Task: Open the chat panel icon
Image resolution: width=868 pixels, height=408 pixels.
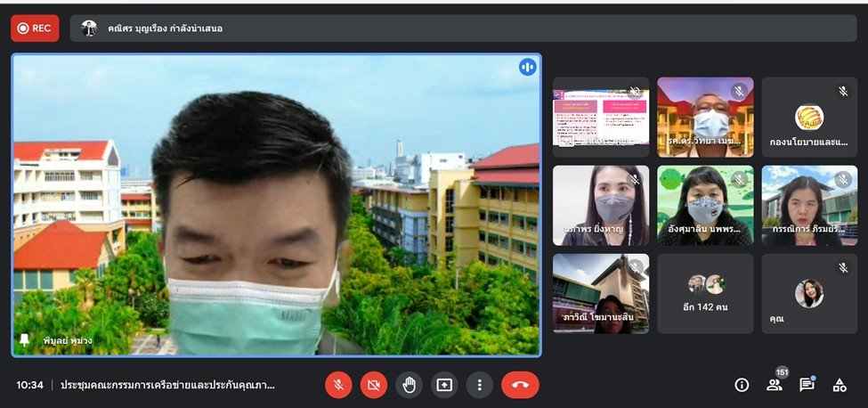Action: [x=807, y=385]
